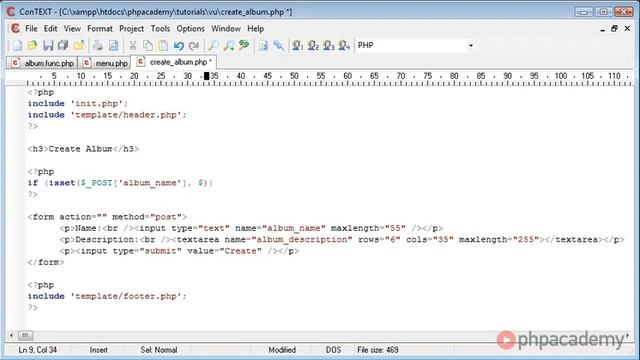Viewport: 640px width, 360px height.
Task: Click the isset($_POST['album_name'] line
Action: tap(120, 183)
